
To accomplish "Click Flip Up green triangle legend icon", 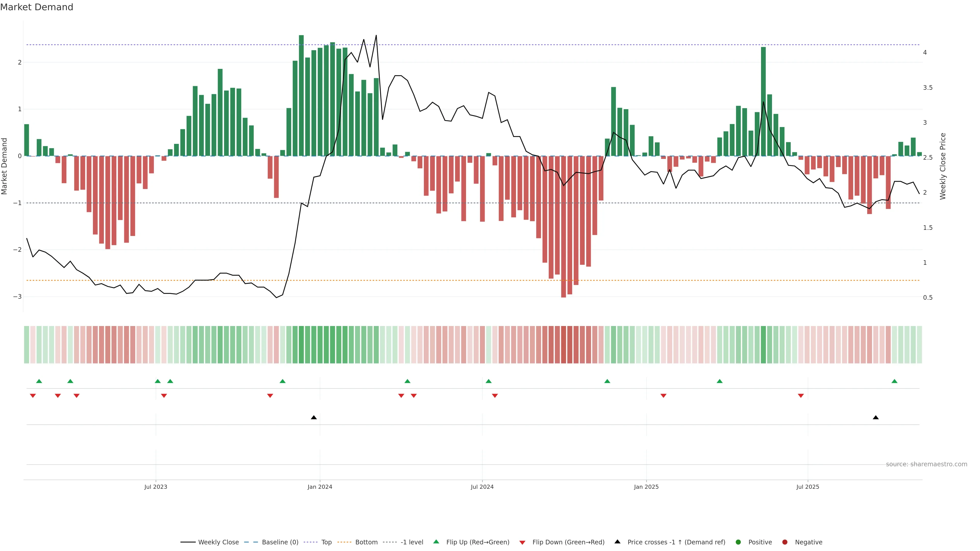I will (436, 542).
